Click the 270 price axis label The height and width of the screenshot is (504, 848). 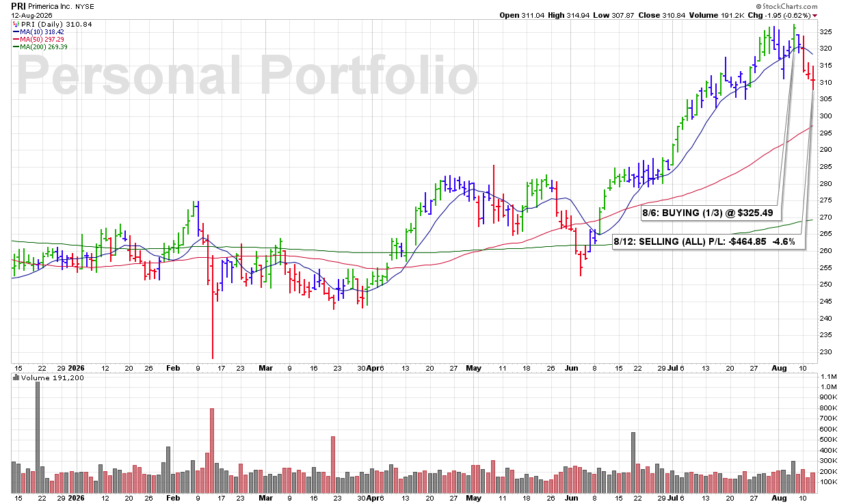tap(825, 217)
